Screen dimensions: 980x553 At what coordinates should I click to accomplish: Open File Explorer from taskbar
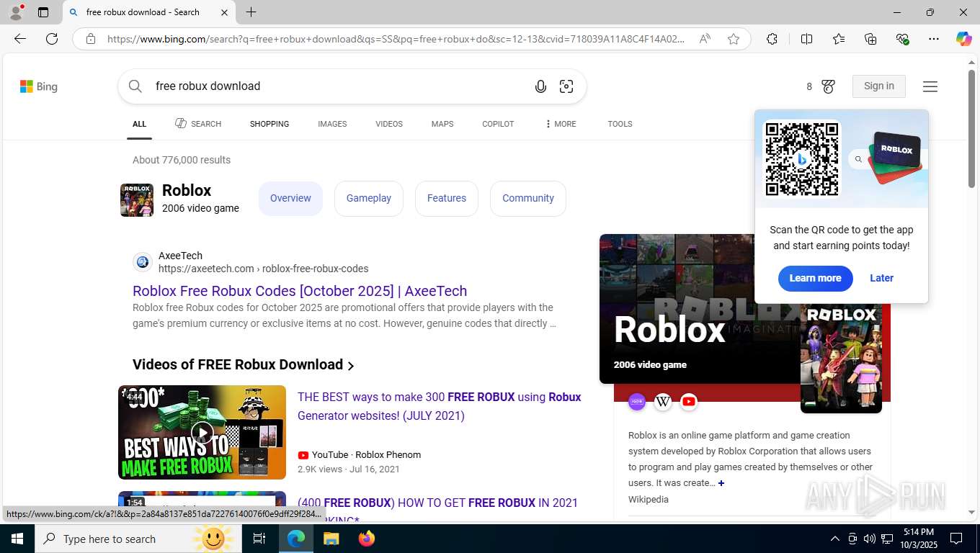[x=331, y=539]
